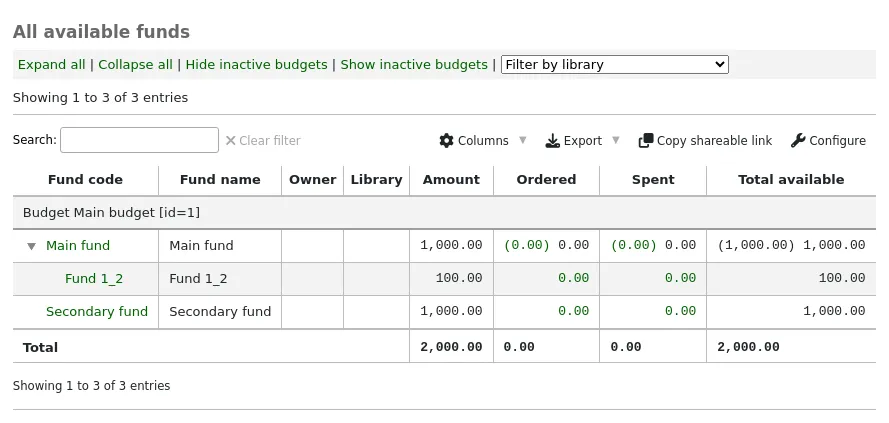Sort by Fund code column header
The width and height of the screenshot is (889, 423).
[86, 180]
